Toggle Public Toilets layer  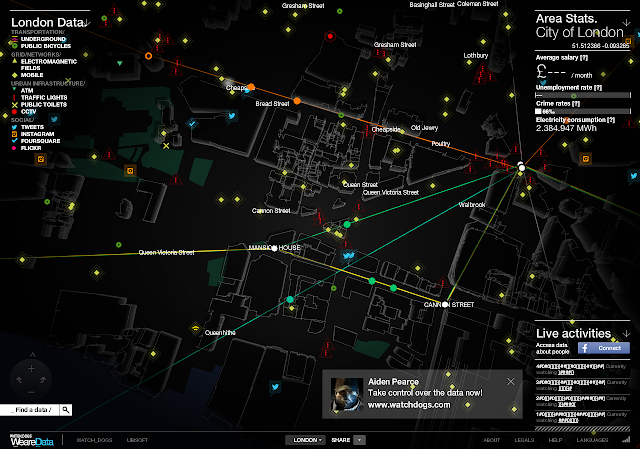pyautogui.click(x=40, y=104)
